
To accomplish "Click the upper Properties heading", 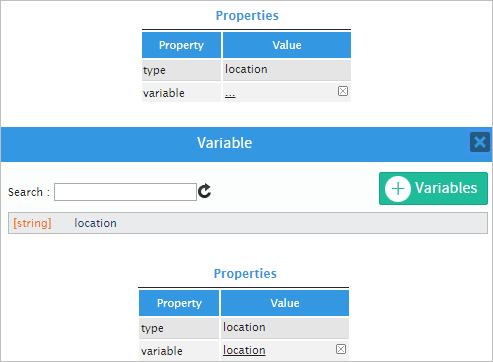I will coord(247,16).
